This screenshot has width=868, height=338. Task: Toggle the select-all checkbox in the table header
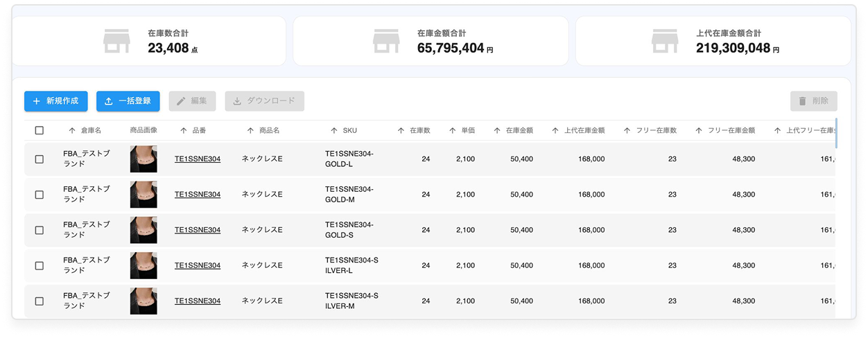[39, 130]
